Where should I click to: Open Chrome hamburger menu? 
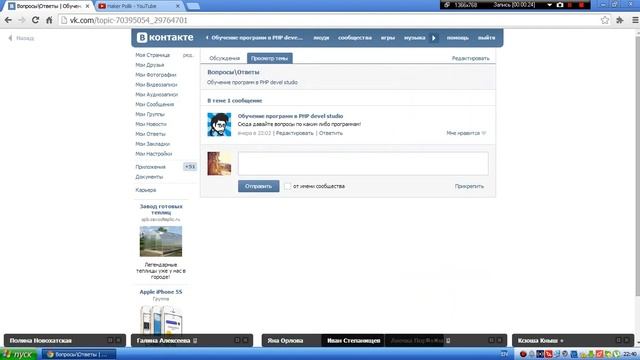[x=635, y=20]
